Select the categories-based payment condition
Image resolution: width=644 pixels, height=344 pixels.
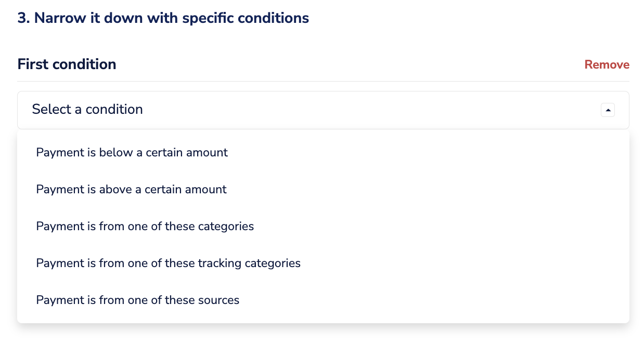[145, 226]
